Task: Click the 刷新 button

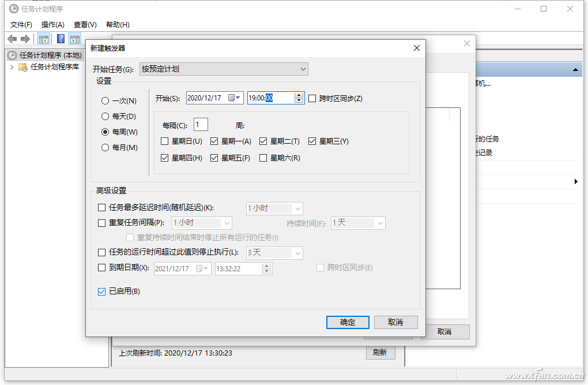Action: 380,352
